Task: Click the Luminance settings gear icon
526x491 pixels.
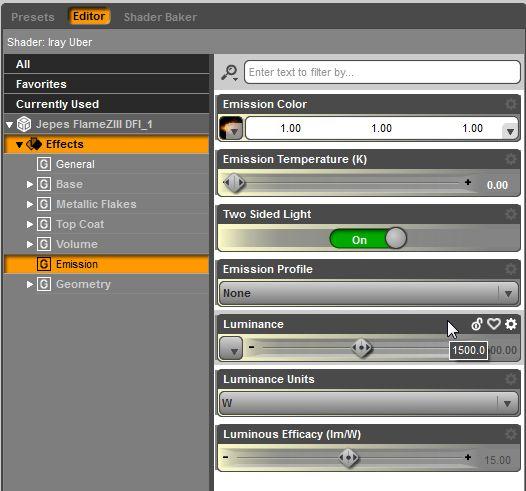Action: coord(511,324)
